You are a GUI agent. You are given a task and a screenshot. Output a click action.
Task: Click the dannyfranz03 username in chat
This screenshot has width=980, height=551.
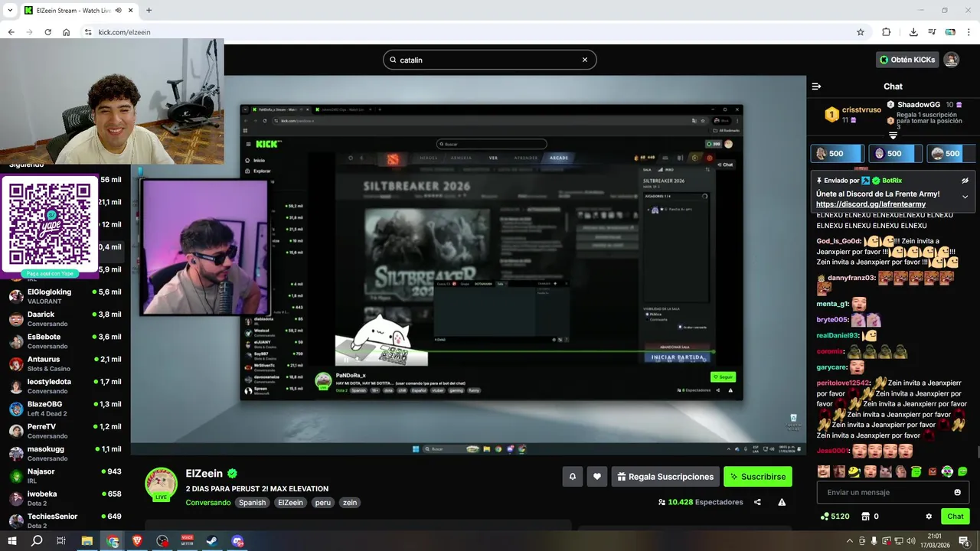point(851,278)
